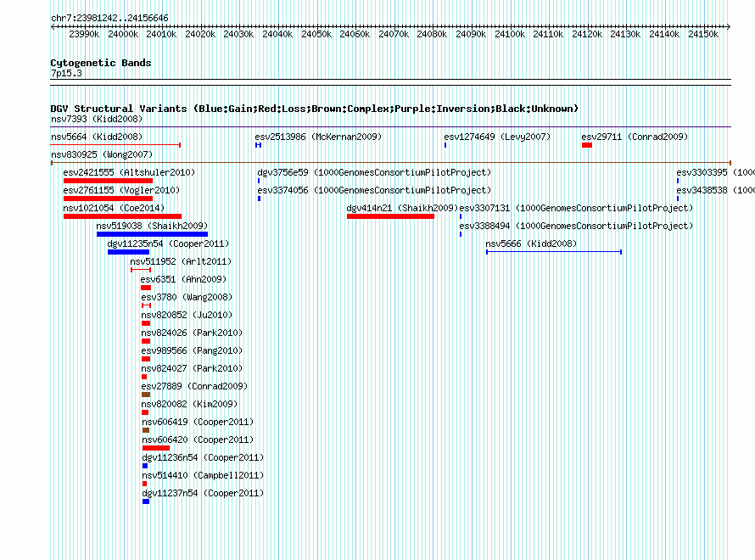Click the Cytogenetic Bands track title

[101, 63]
